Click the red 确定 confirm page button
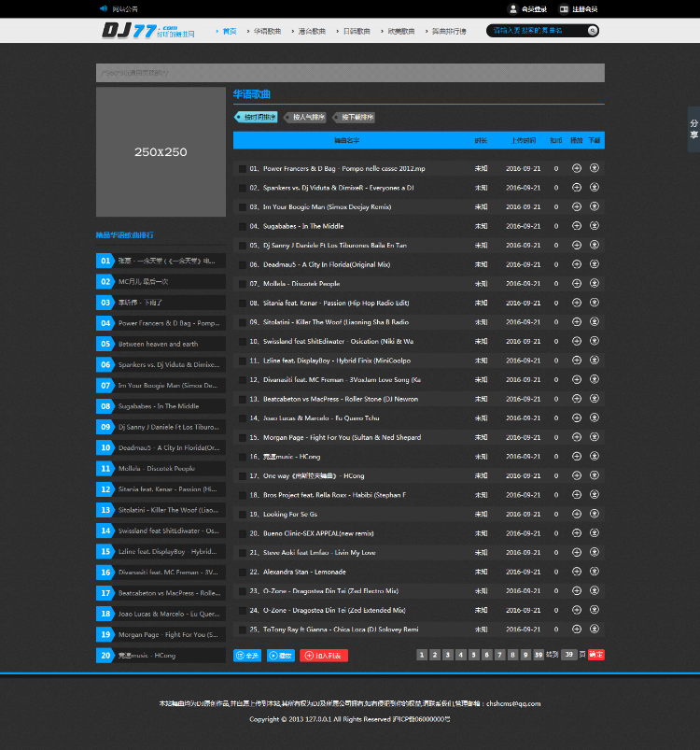 pos(595,655)
